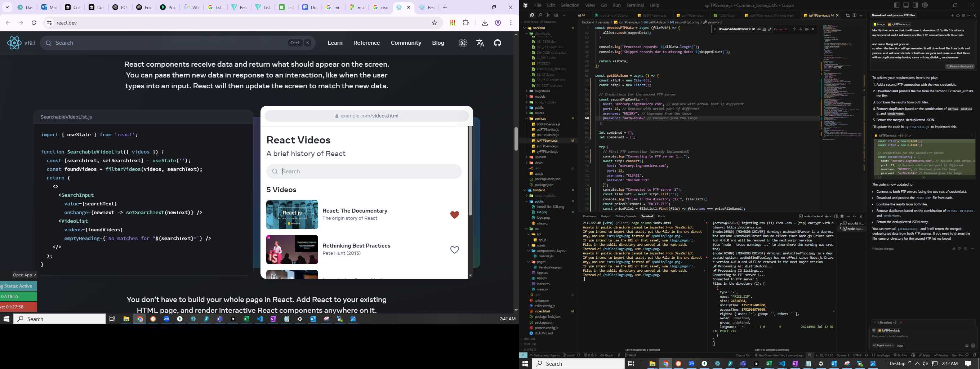Open the GitHub icon on react.dev header
Image resolution: width=980 pixels, height=369 pixels.
click(498, 43)
